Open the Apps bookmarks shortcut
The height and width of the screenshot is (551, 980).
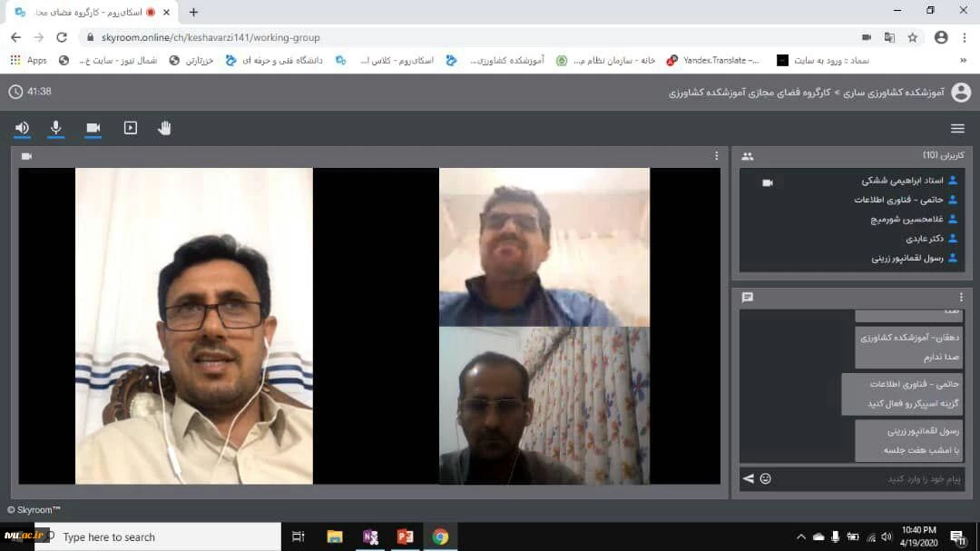tap(29, 60)
